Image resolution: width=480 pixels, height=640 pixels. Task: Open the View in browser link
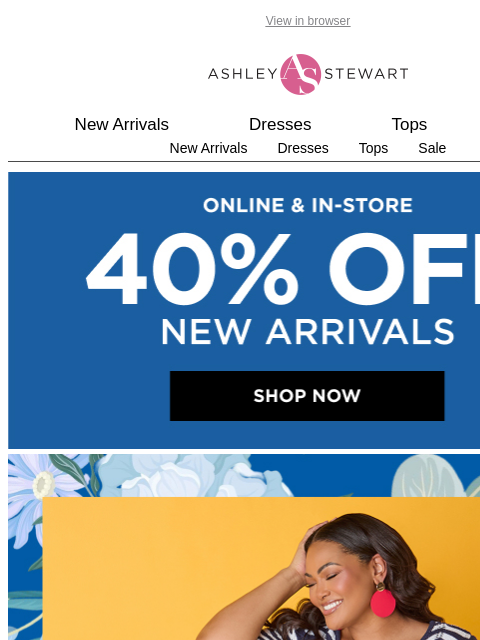pos(307,21)
